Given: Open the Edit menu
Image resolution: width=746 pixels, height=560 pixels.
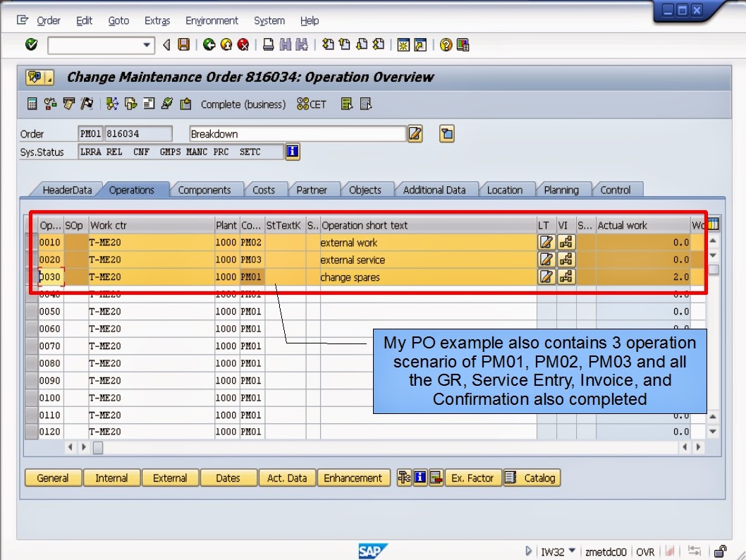Looking at the screenshot, I should coord(84,20).
